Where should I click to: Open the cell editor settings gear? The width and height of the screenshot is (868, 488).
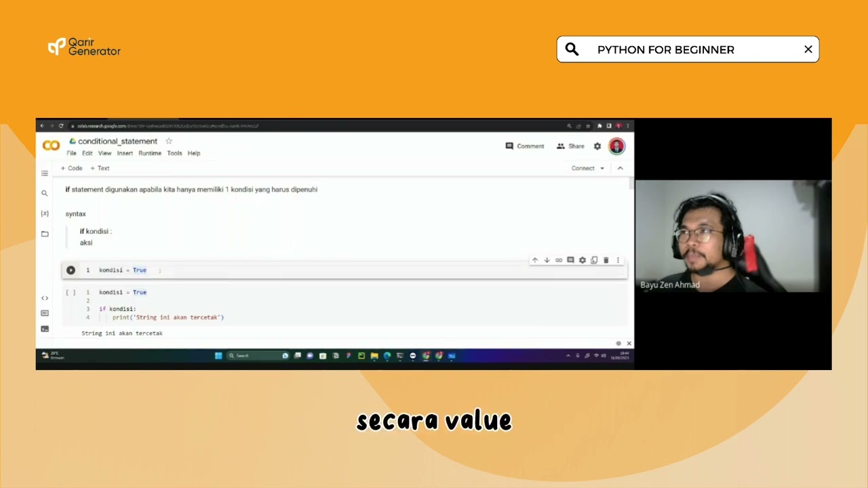(582, 260)
